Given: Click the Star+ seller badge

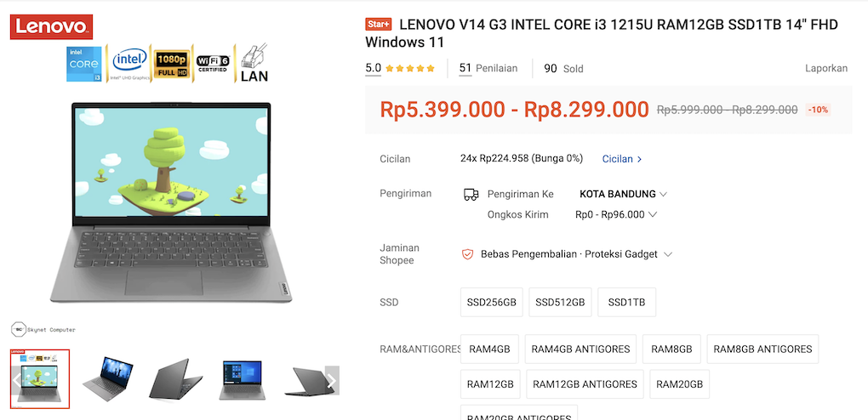Looking at the screenshot, I should [379, 25].
